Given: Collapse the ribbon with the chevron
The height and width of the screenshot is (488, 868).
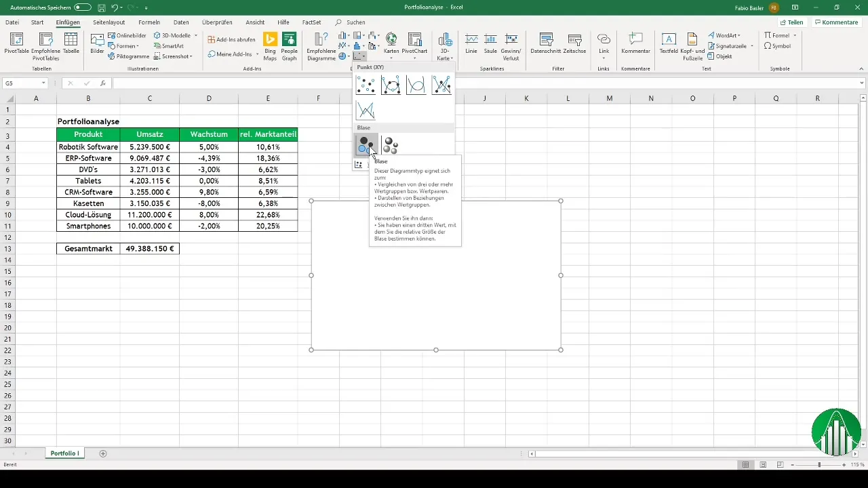Looking at the screenshot, I should coord(862,68).
